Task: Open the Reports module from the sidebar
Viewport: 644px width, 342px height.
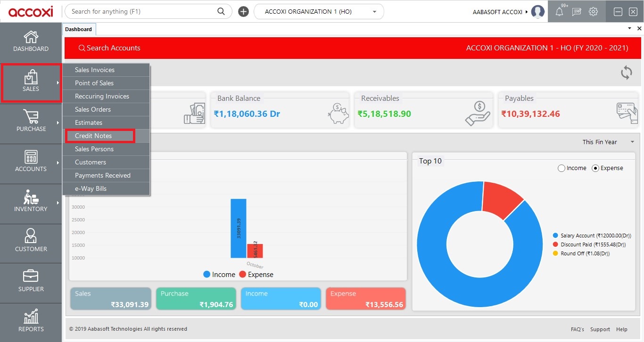Action: pos(31,323)
